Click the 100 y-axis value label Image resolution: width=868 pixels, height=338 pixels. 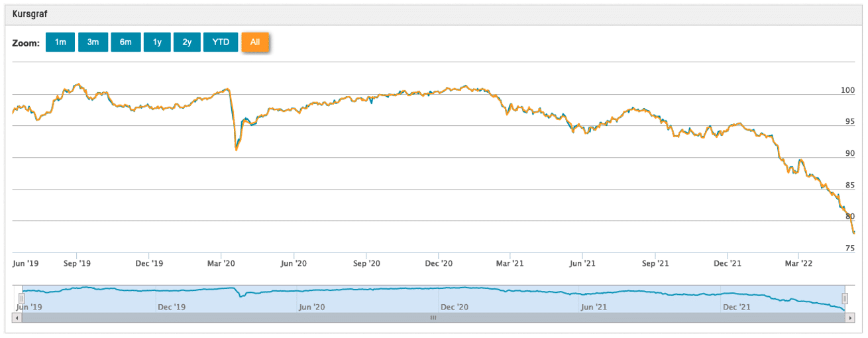[x=848, y=90]
